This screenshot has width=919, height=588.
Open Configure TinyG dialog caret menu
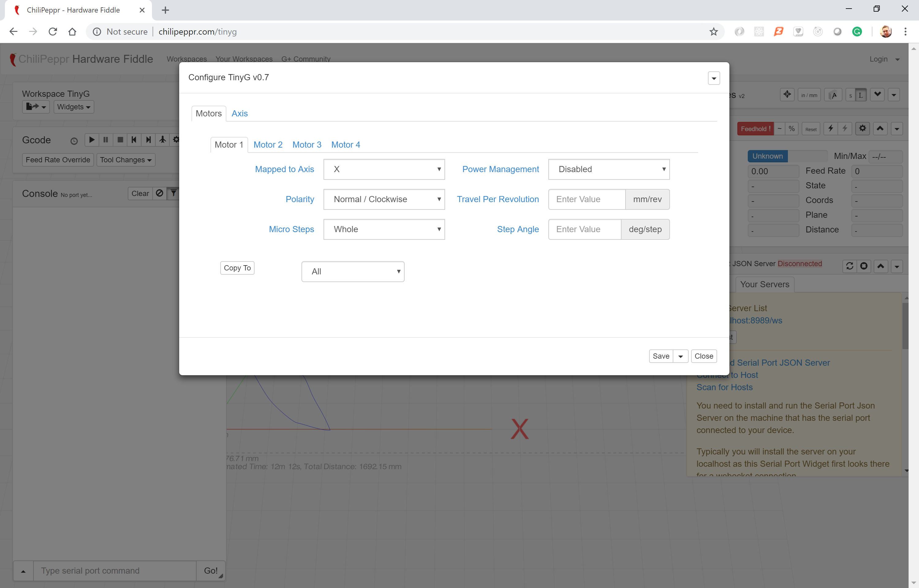tap(713, 78)
